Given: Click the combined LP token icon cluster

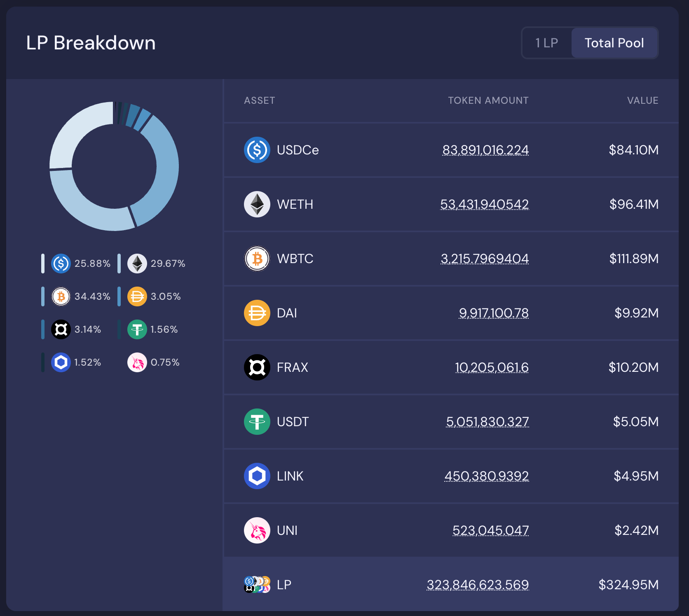Looking at the screenshot, I should (x=257, y=584).
